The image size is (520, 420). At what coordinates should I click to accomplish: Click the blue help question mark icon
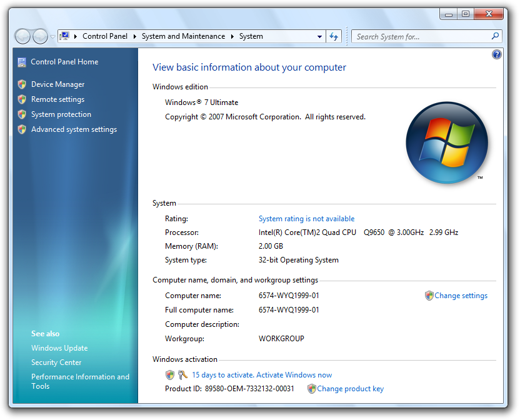(x=497, y=54)
